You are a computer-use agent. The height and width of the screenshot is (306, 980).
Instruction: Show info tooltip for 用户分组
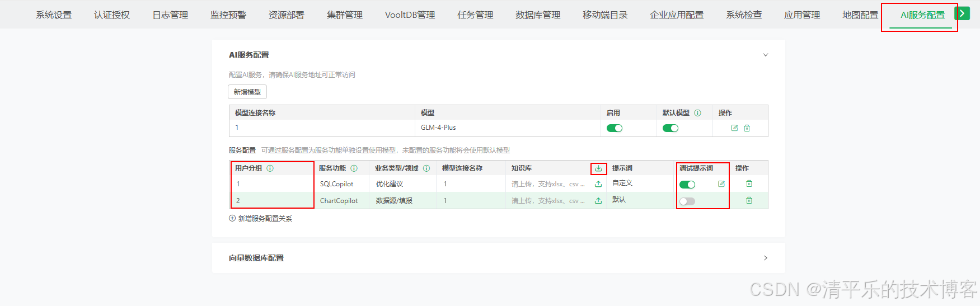(270, 168)
